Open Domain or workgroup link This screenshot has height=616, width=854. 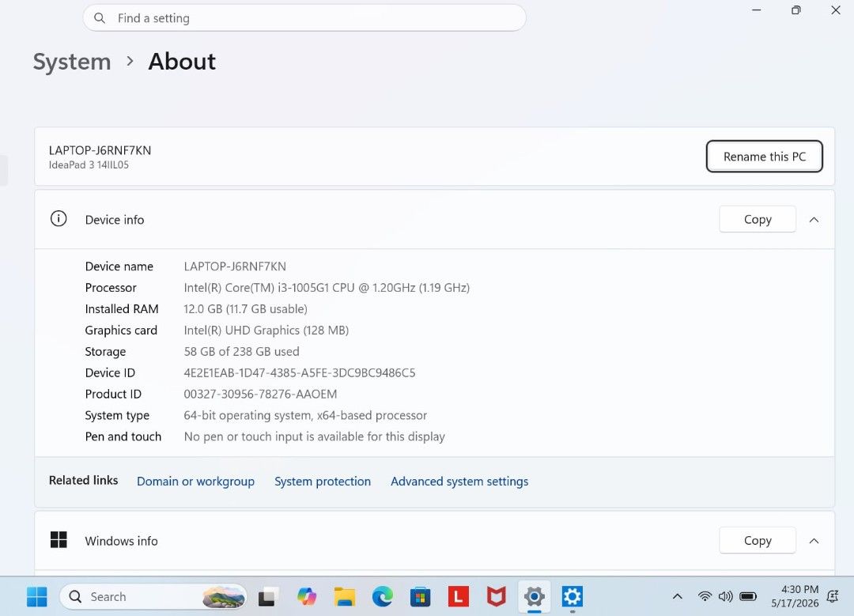195,482
